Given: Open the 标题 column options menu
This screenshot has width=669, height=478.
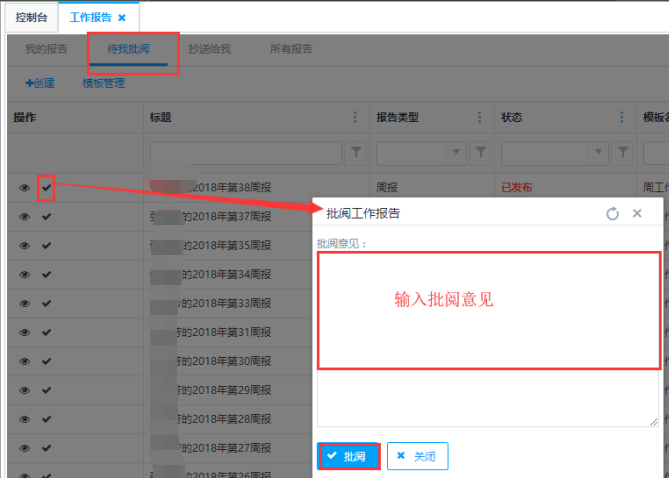Looking at the screenshot, I should coord(355,118).
